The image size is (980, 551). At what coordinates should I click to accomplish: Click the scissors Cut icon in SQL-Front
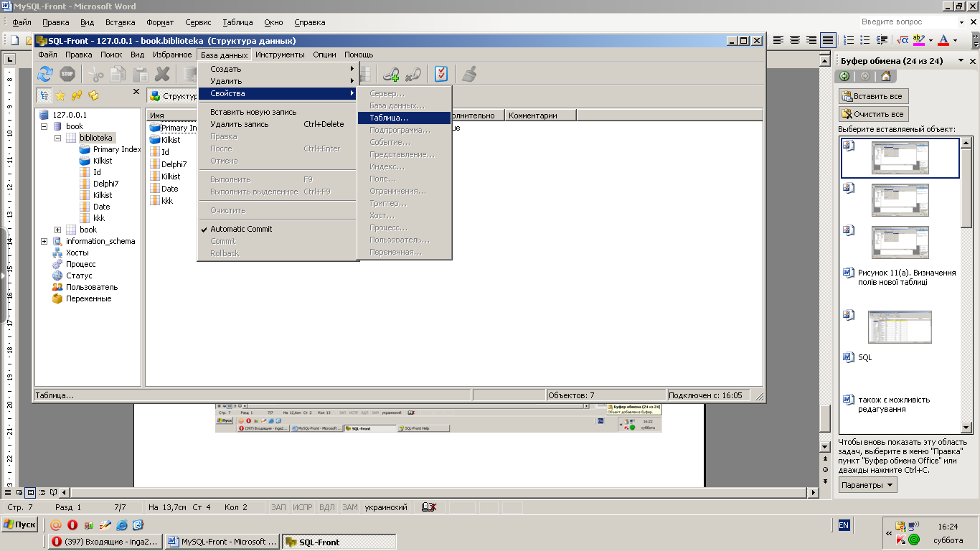click(x=95, y=74)
